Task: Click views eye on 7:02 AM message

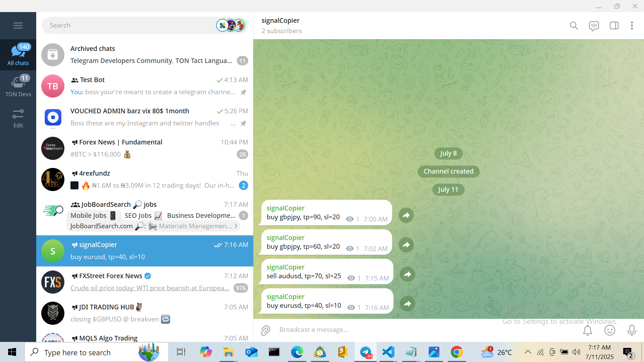Action: (x=350, y=249)
